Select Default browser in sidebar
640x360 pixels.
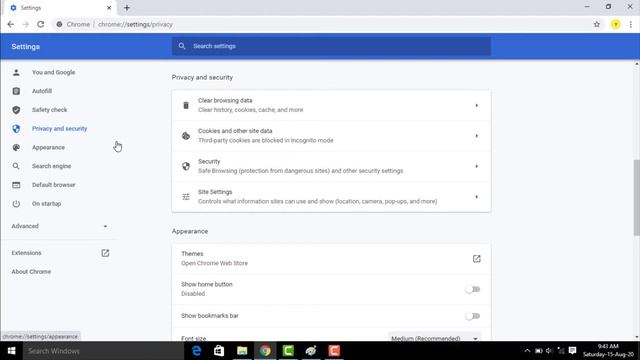tap(53, 185)
